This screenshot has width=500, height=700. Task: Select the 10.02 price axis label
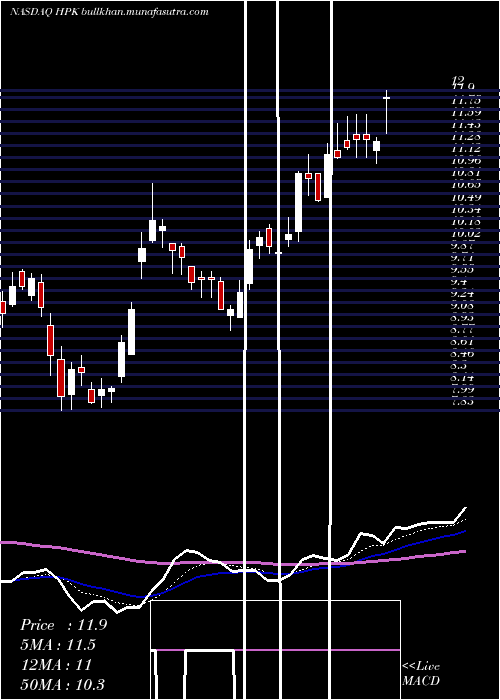pos(466,234)
